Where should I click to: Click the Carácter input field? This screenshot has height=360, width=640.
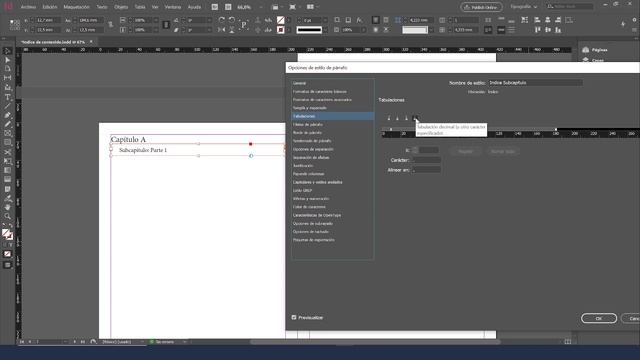point(426,160)
